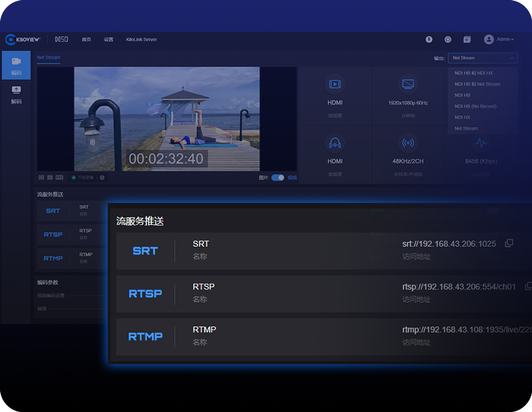Open recording settings hexagon icon below preview

pyautogui.click(x=102, y=178)
